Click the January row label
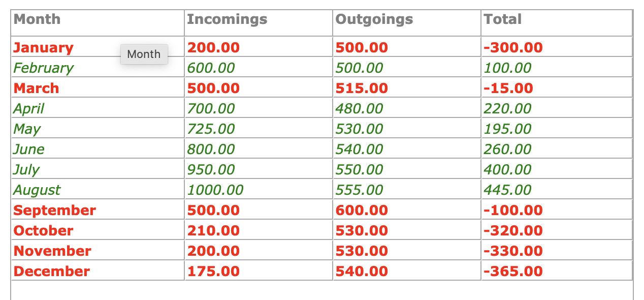 click(44, 48)
